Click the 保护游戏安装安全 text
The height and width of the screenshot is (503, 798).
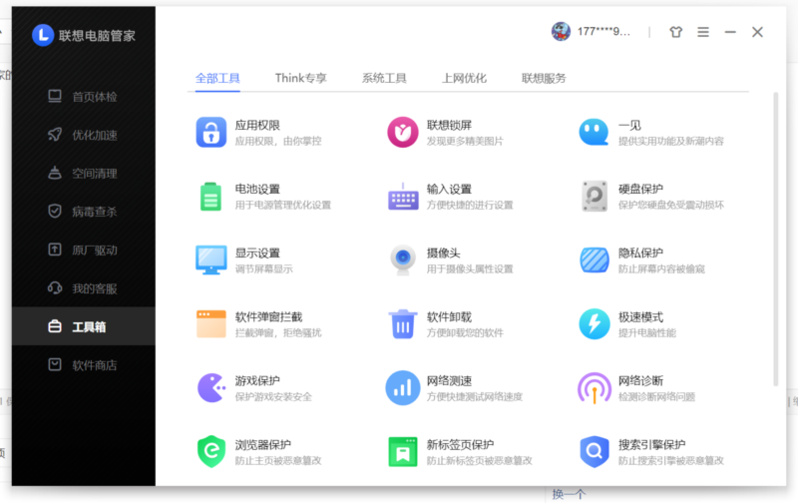pyautogui.click(x=273, y=397)
